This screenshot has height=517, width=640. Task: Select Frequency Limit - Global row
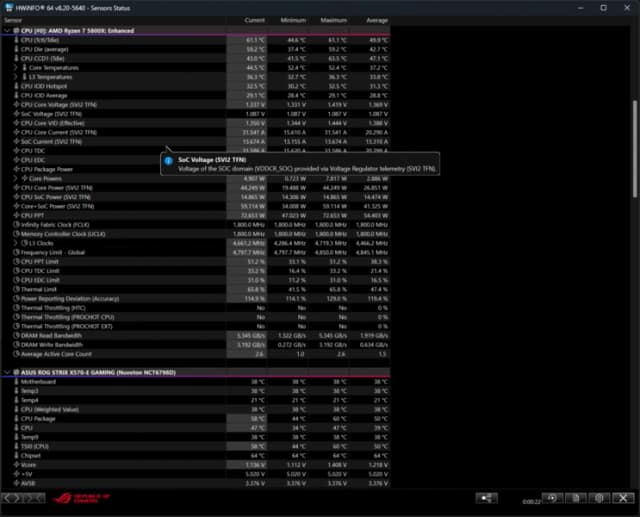(x=196, y=253)
